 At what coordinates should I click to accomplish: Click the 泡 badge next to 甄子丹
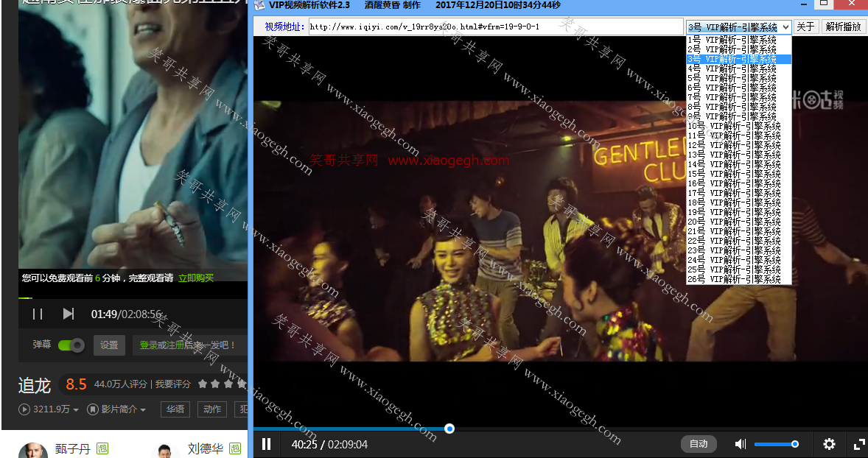(x=102, y=448)
